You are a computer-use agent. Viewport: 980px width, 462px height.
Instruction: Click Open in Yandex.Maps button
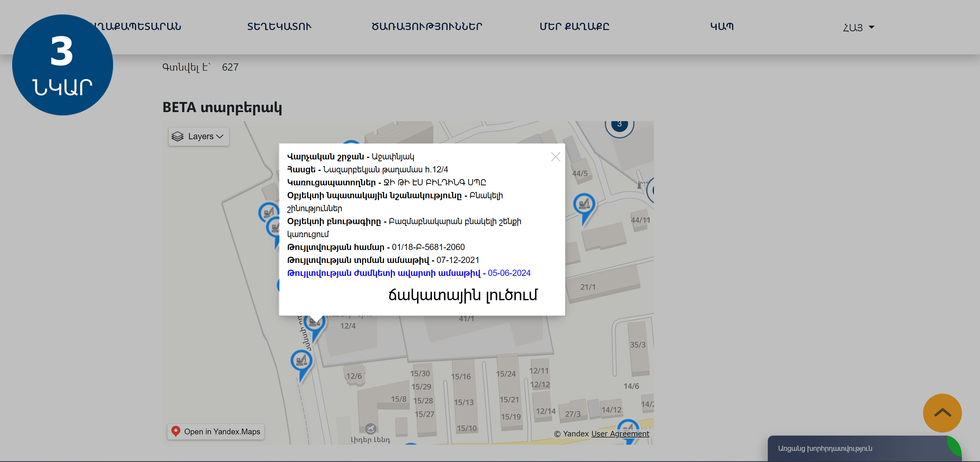tap(216, 431)
